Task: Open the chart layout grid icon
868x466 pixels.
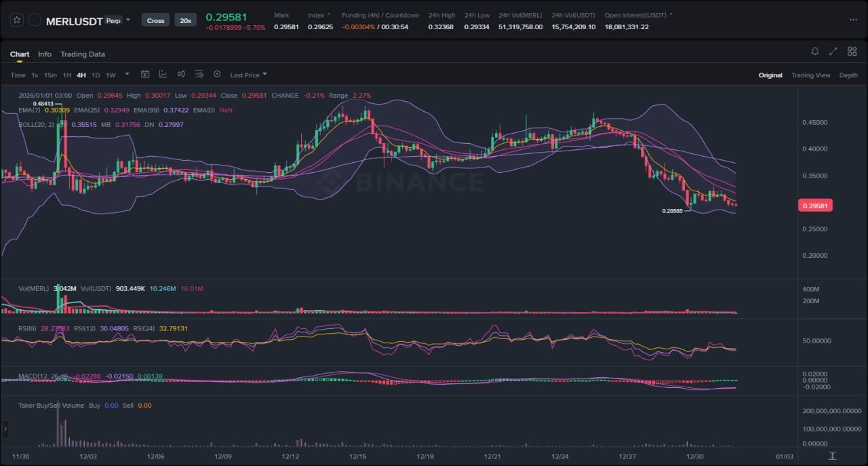Action: pos(852,52)
